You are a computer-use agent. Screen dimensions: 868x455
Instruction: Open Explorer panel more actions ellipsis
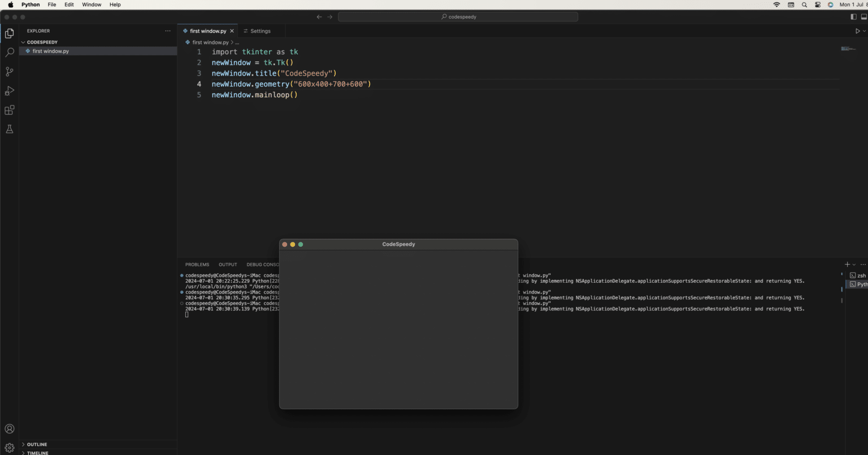(167, 31)
